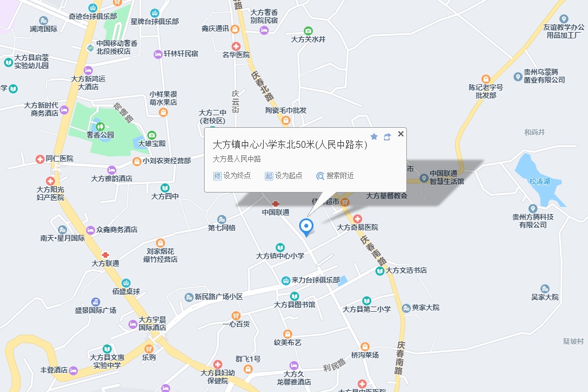Click the 第七网格 building marker icon
The image size is (588, 392).
point(222,219)
